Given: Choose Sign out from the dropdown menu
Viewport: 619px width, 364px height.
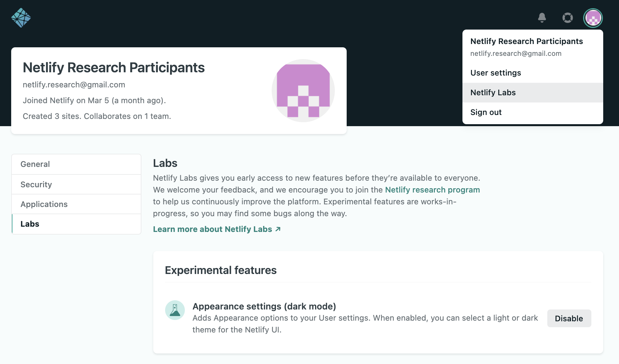Looking at the screenshot, I should (486, 112).
